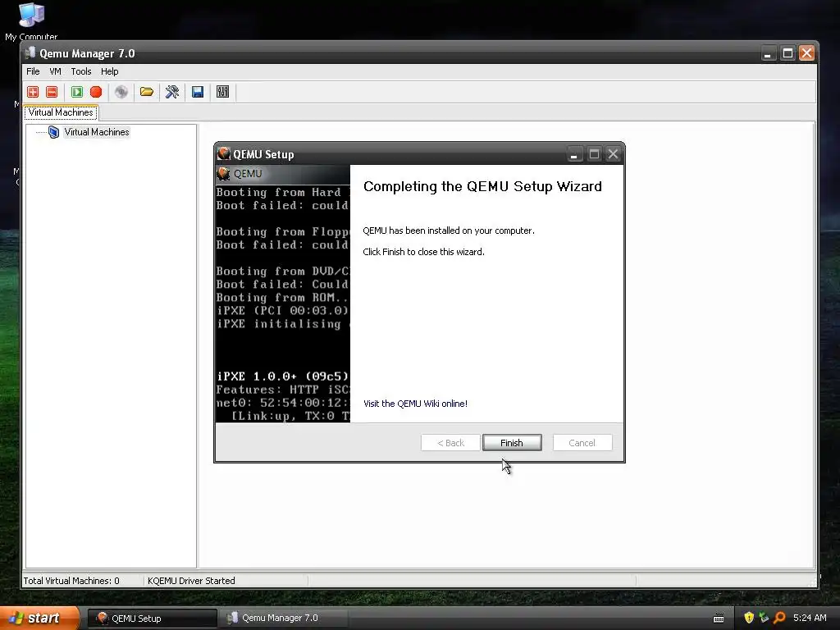Open the File menu
The image size is (840, 630).
(33, 71)
